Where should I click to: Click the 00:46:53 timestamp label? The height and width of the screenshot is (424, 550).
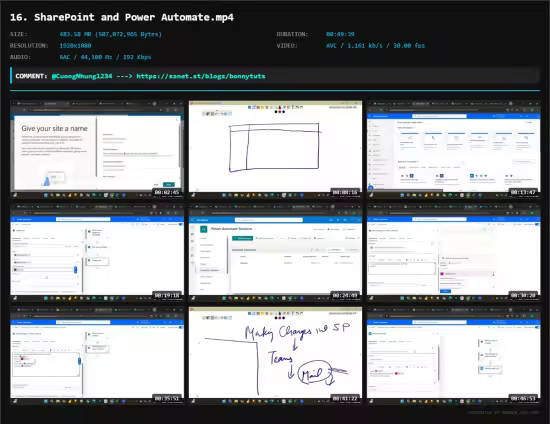point(523,399)
